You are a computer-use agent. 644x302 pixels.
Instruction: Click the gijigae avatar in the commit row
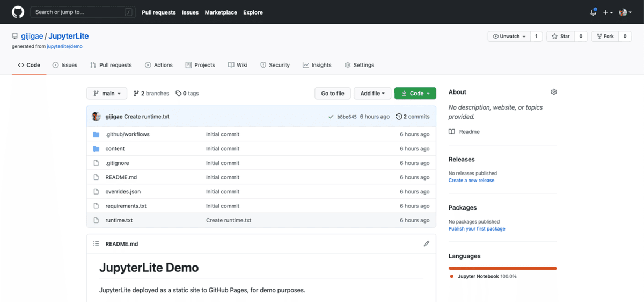pyautogui.click(x=97, y=117)
